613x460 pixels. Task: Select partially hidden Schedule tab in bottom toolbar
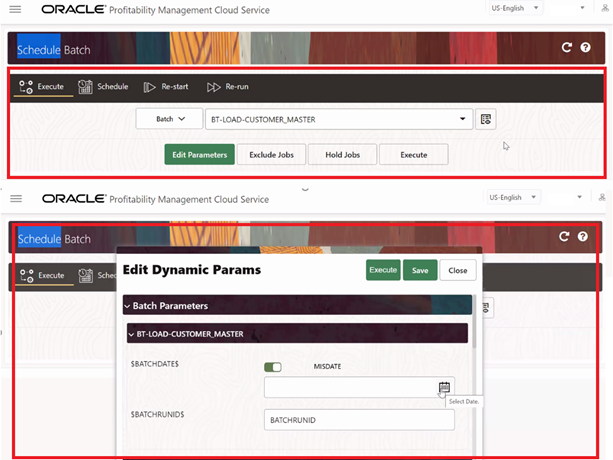coord(97,276)
